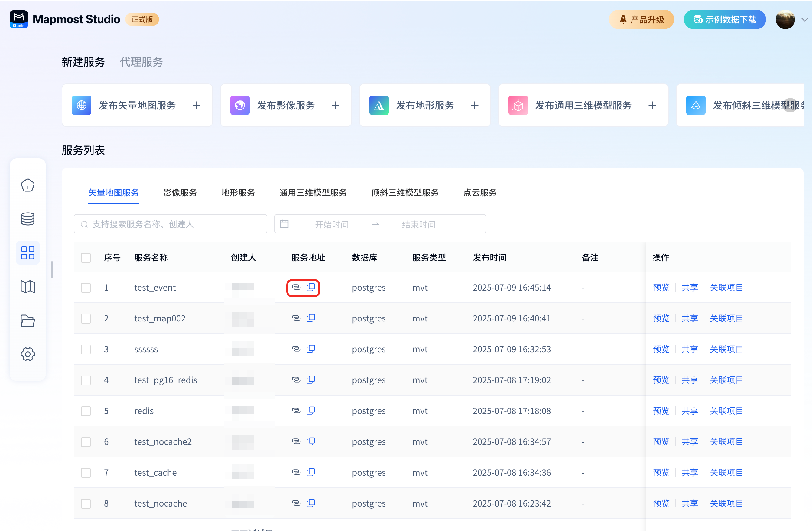Copy service address of test_pg16_redis
Image resolution: width=812 pixels, height=531 pixels.
(311, 380)
